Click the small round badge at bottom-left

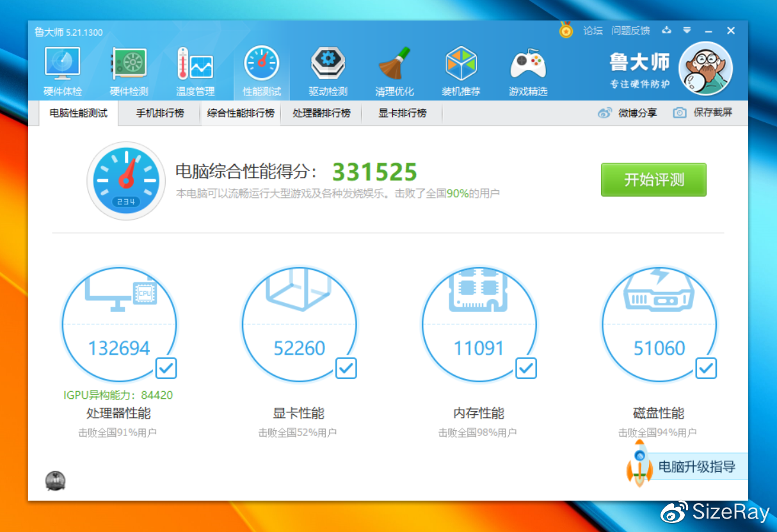click(x=56, y=481)
